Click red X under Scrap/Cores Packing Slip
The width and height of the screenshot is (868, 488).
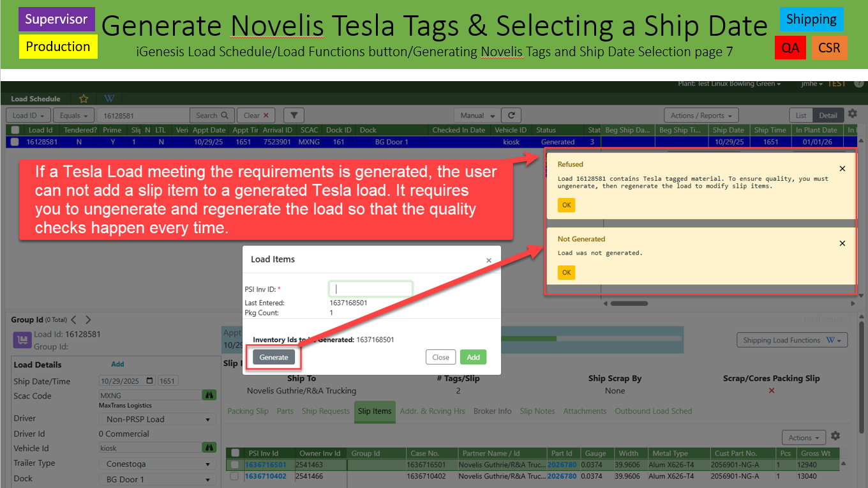(x=772, y=390)
